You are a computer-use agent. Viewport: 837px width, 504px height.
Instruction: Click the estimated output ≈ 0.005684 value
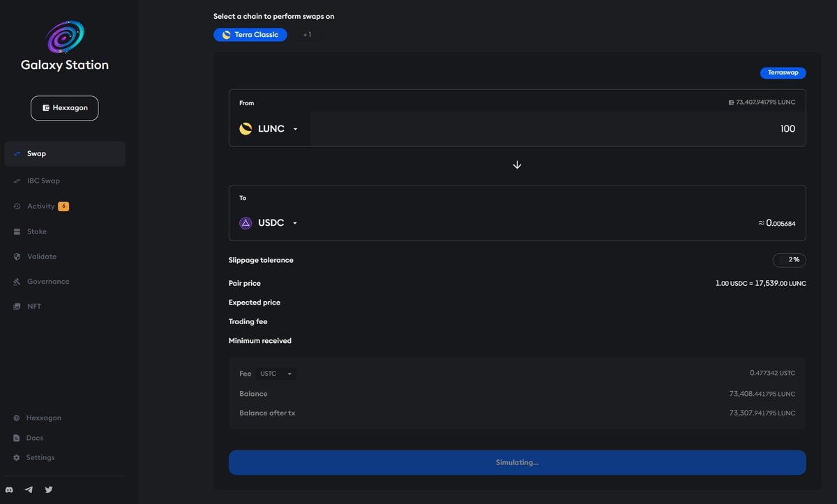click(x=776, y=223)
